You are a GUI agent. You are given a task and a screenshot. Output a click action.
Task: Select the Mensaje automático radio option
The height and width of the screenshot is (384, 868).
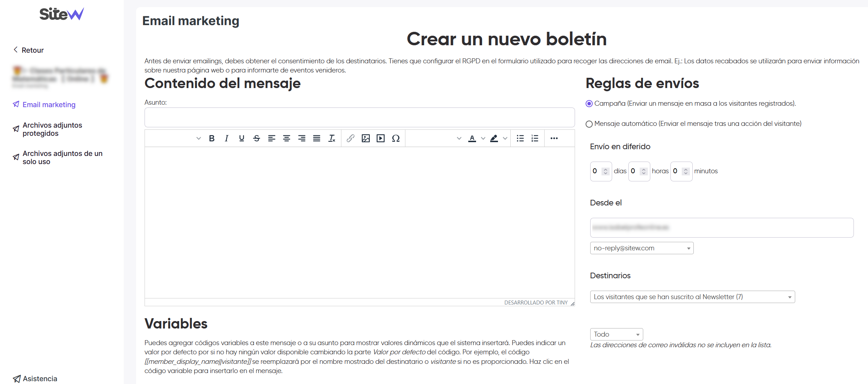click(x=589, y=124)
